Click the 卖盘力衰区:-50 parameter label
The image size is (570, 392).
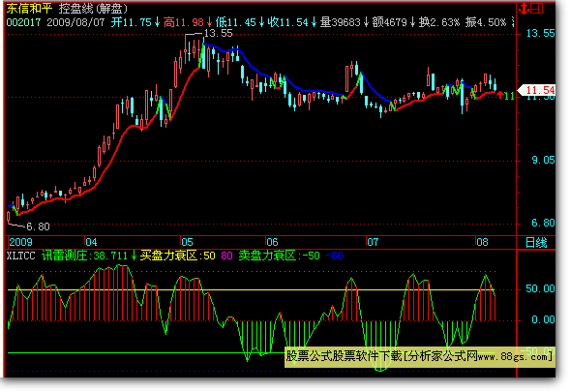(x=279, y=256)
